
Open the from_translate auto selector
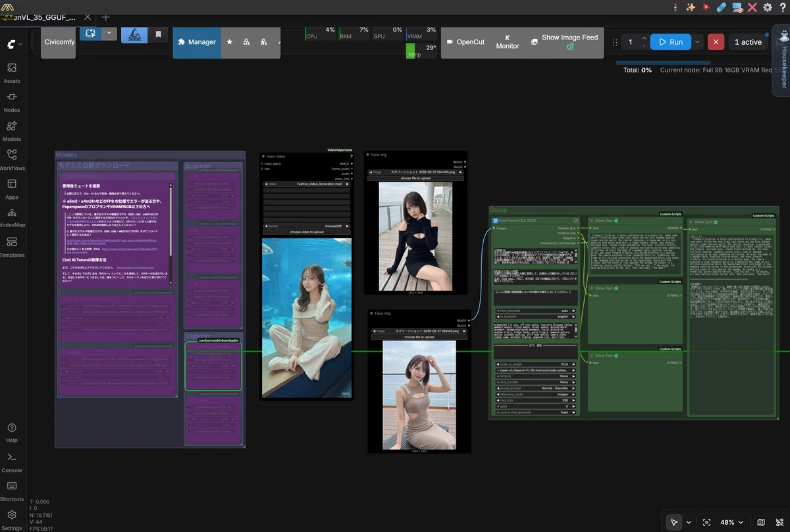click(535, 311)
